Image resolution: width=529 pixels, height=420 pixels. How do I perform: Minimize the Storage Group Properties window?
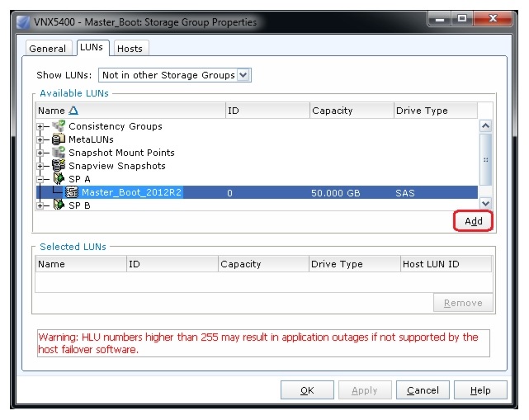[x=440, y=18]
